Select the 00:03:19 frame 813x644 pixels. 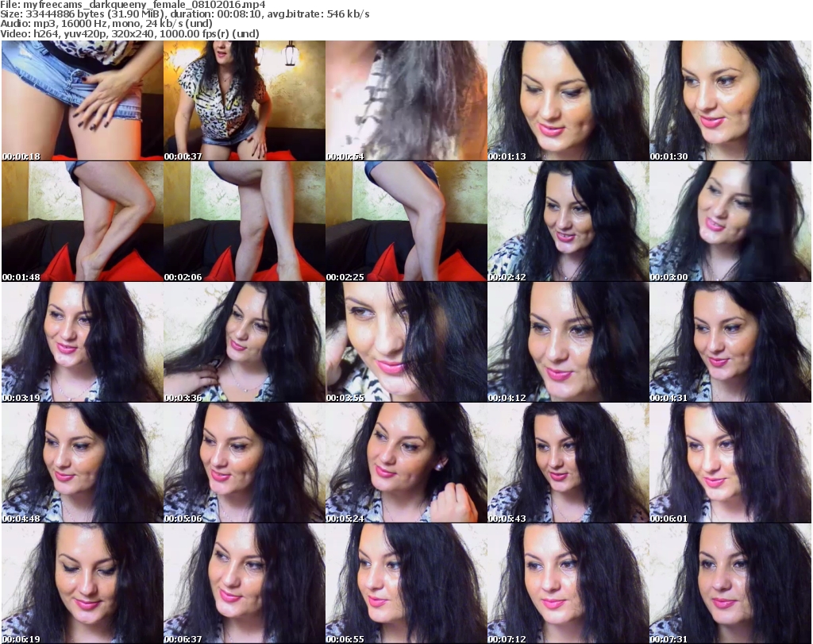[x=82, y=342]
